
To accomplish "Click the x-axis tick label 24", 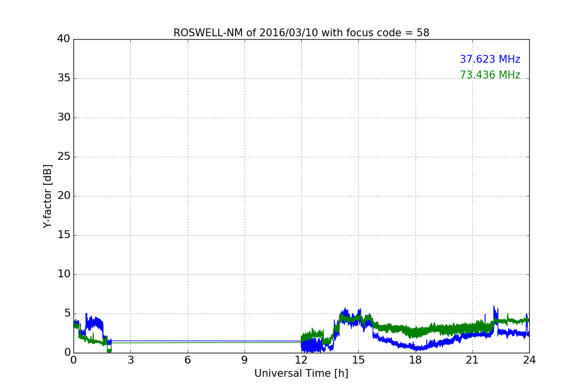I will pos(529,360).
